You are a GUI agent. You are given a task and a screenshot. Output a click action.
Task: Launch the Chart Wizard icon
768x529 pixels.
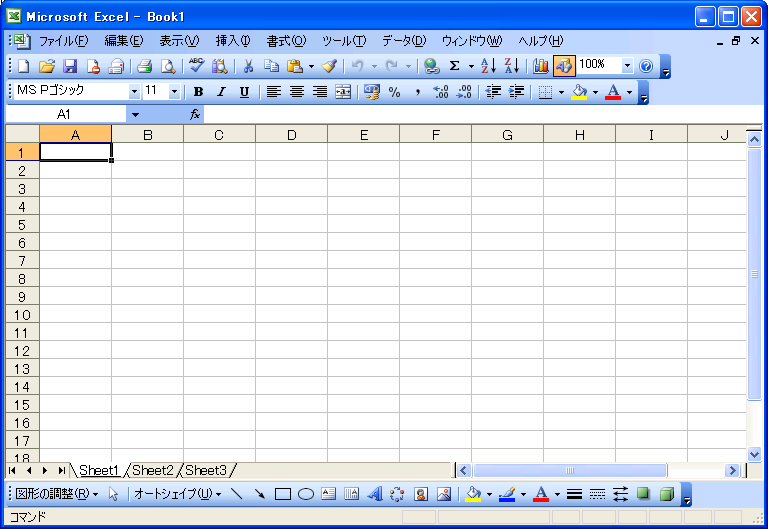click(541, 66)
